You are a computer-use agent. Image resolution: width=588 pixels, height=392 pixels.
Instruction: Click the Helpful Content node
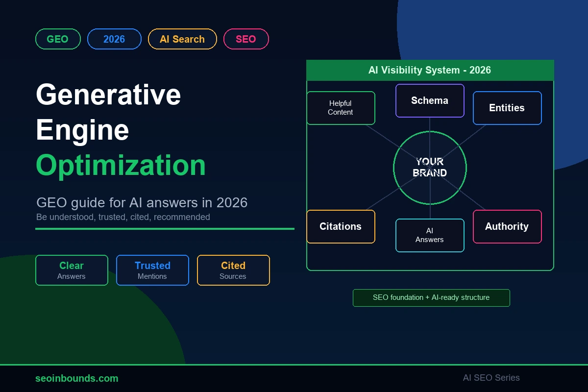[341, 108]
